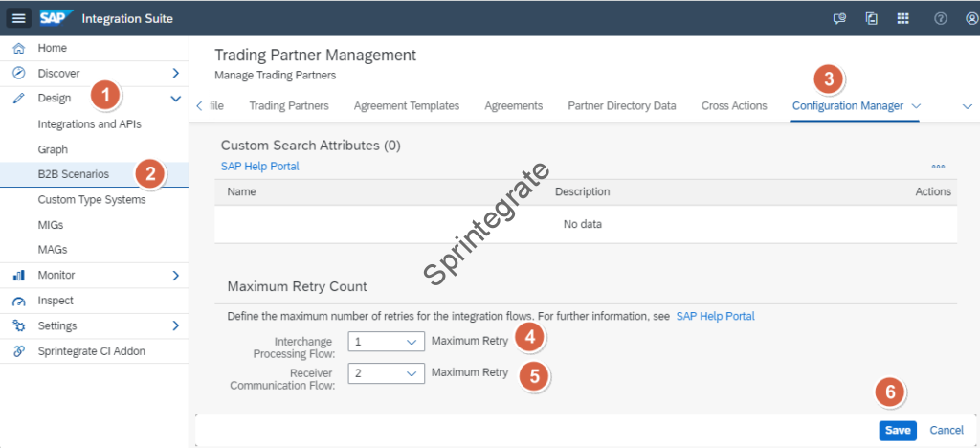
Task: Click the Cancel button
Action: (947, 431)
